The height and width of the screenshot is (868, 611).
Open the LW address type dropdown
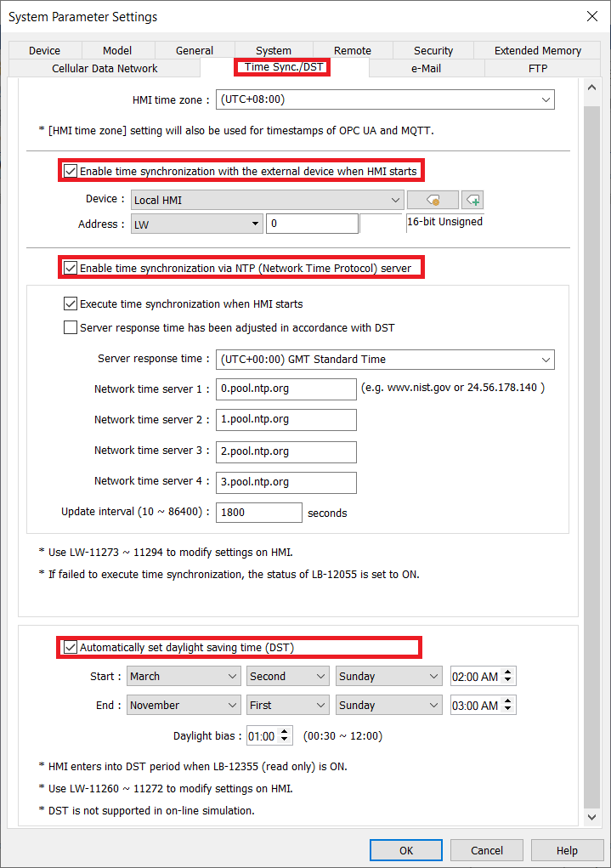pos(196,224)
